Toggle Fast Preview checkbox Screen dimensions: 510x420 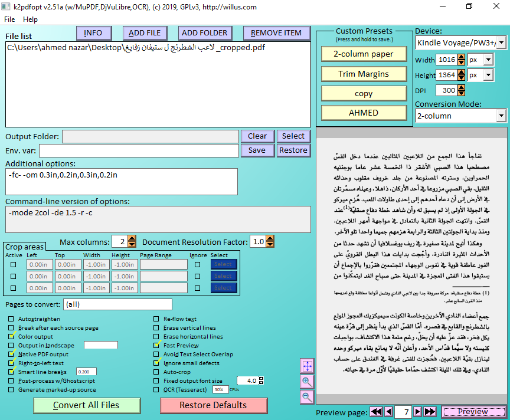point(156,345)
